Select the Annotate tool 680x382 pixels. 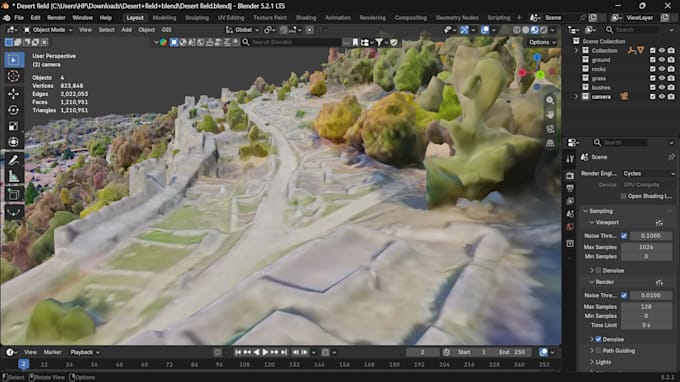pos(13,160)
